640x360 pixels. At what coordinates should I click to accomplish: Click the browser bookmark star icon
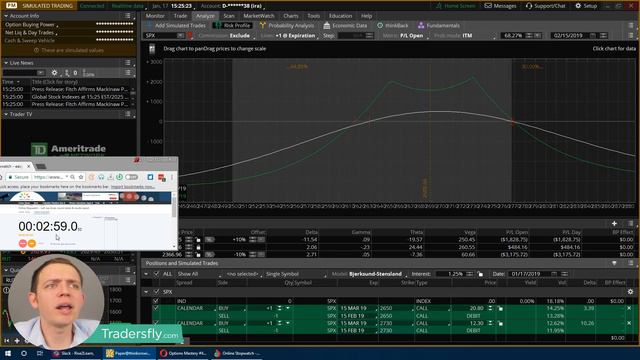pyautogui.click(x=81, y=177)
